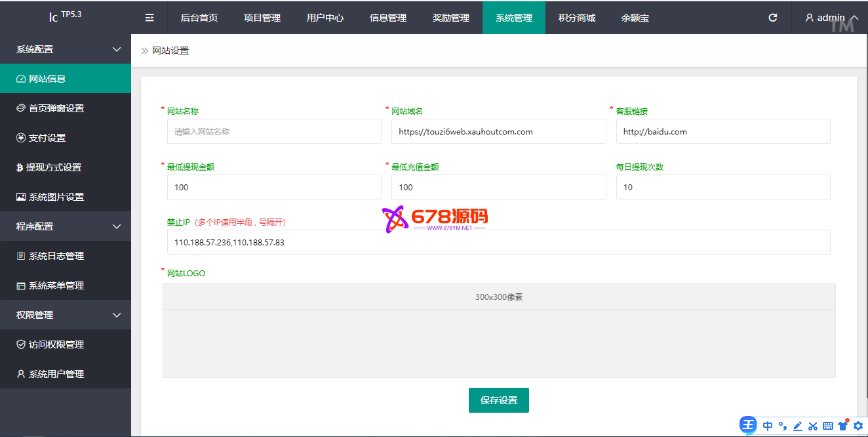Click the refresh icon in top bar
This screenshot has height=437, width=868.
click(773, 18)
